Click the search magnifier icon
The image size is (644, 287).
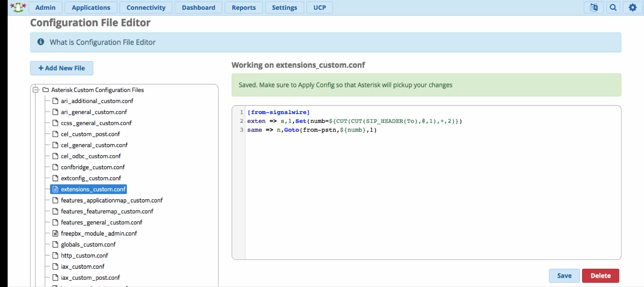tap(613, 7)
